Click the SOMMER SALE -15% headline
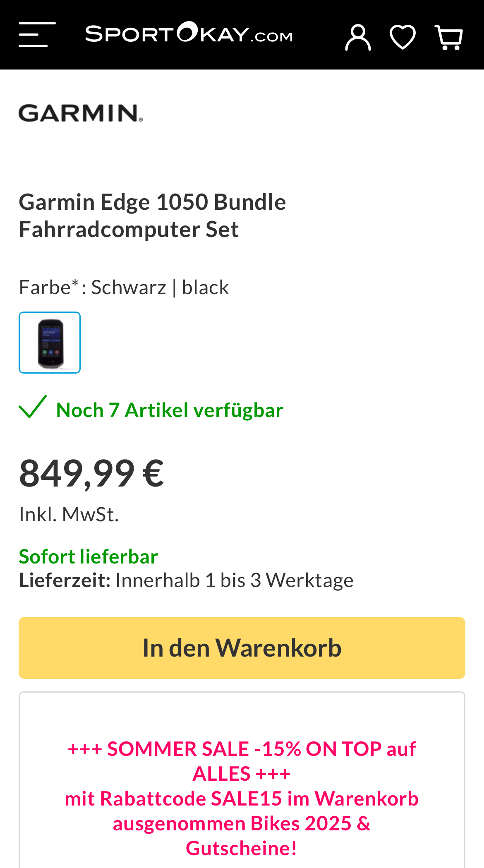484x868 pixels. click(242, 749)
